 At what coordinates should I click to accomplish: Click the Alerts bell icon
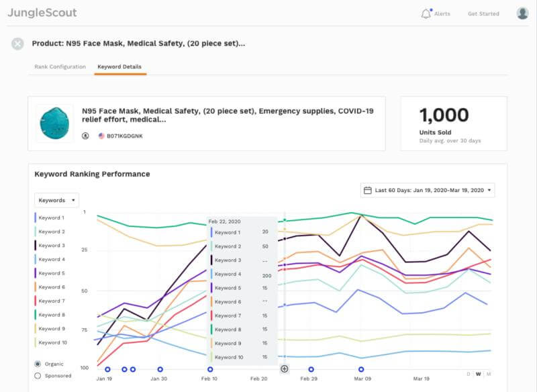point(426,13)
